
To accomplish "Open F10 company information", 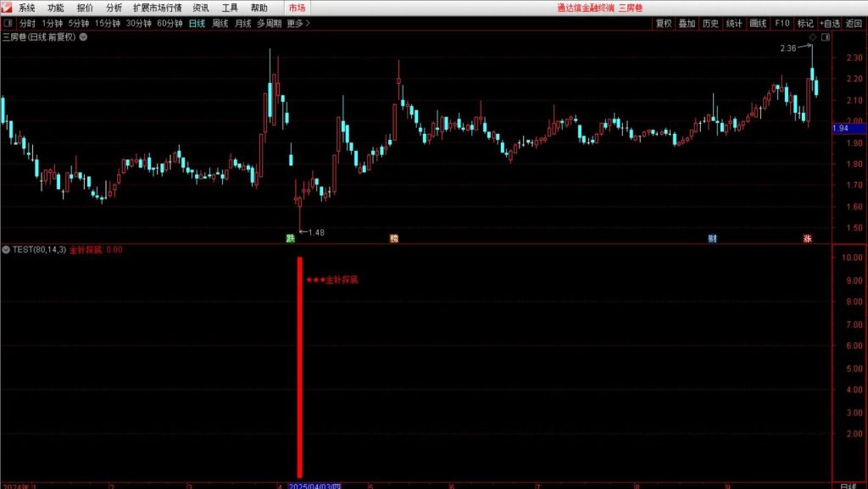I will coord(782,24).
